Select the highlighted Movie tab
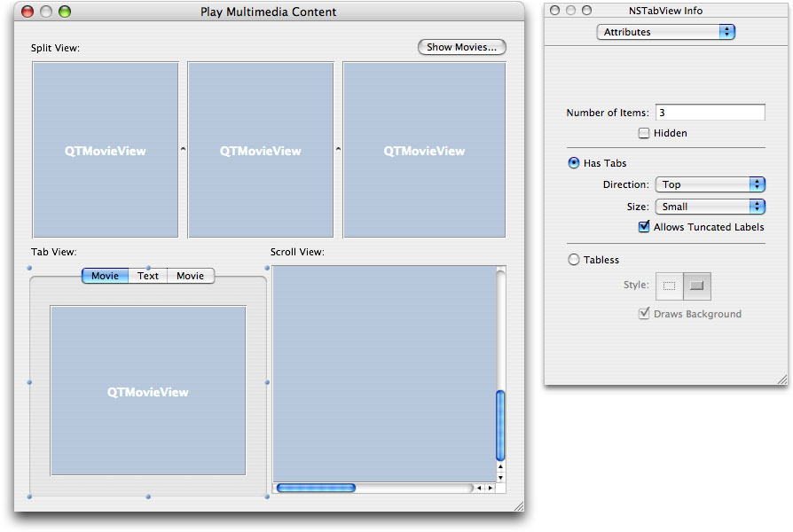This screenshot has width=793, height=532. tap(104, 276)
